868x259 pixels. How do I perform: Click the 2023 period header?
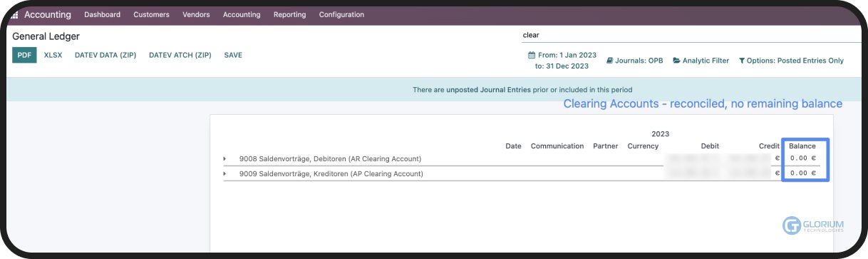(660, 134)
